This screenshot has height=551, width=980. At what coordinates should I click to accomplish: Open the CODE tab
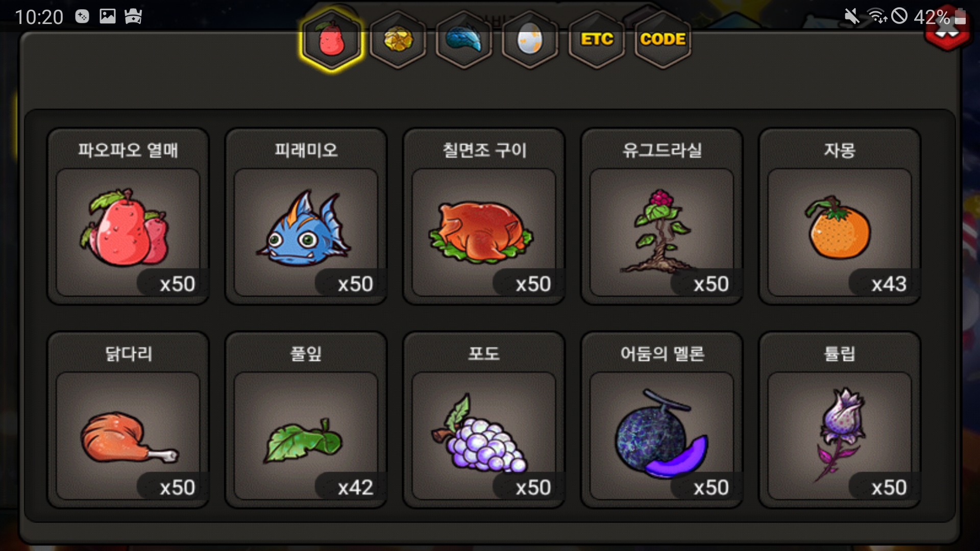tap(663, 40)
